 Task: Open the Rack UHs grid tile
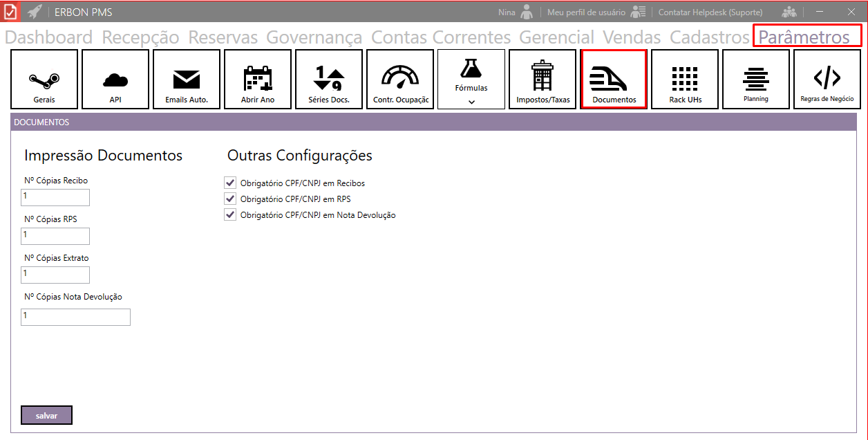pyautogui.click(x=685, y=80)
